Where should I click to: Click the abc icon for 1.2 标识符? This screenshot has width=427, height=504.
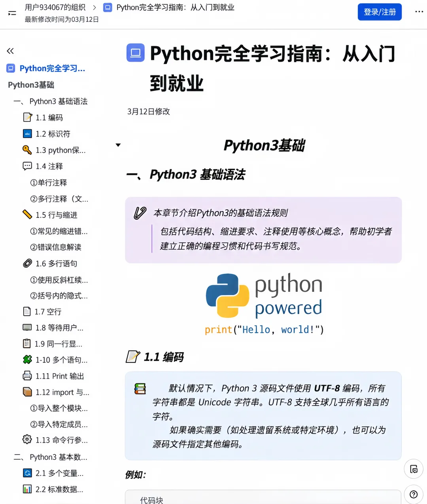[27, 134]
